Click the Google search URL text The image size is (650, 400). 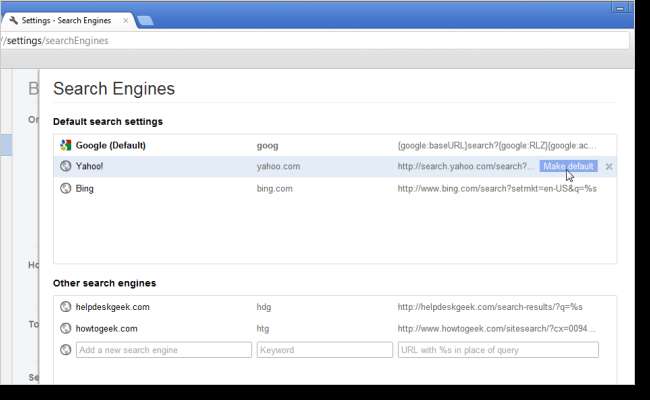[x=497, y=145]
